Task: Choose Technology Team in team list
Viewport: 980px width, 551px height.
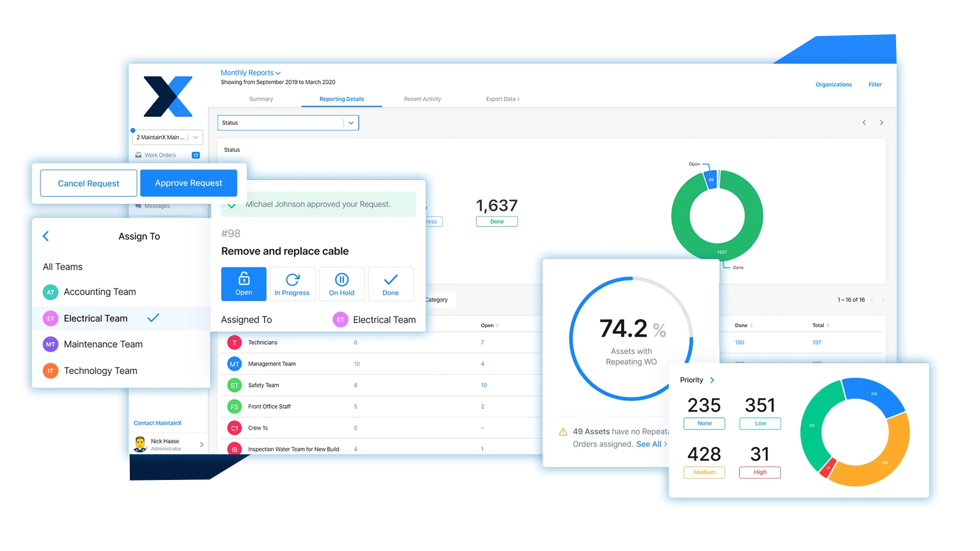Action: [100, 371]
